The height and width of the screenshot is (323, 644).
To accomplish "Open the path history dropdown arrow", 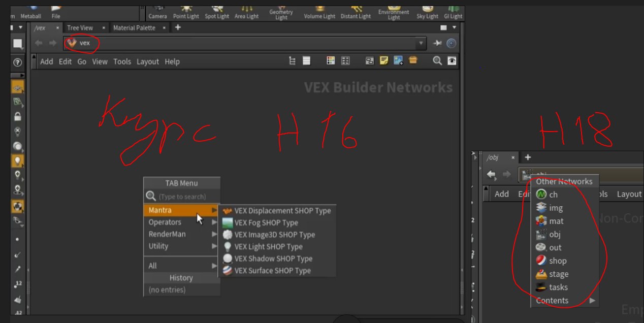I will pos(421,43).
